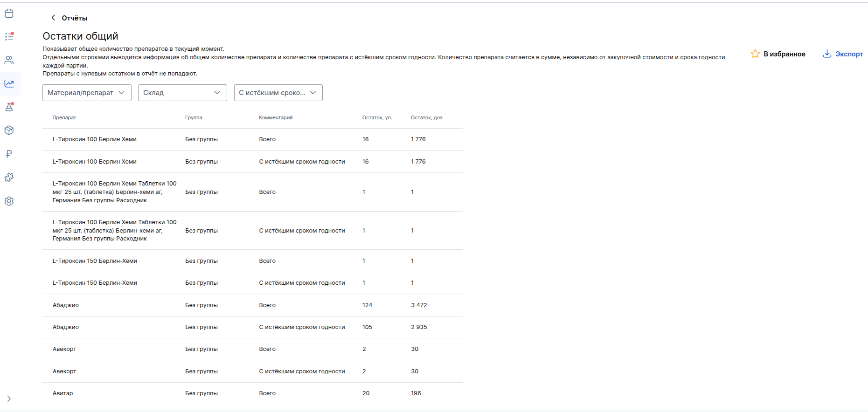Click value 196 in Авитар row

pyautogui.click(x=416, y=393)
